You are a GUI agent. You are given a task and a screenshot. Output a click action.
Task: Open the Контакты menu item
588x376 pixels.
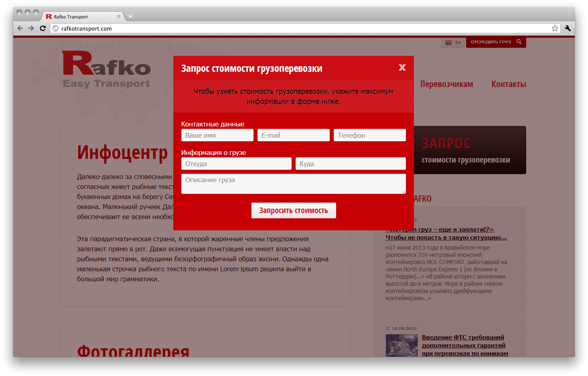tap(509, 84)
